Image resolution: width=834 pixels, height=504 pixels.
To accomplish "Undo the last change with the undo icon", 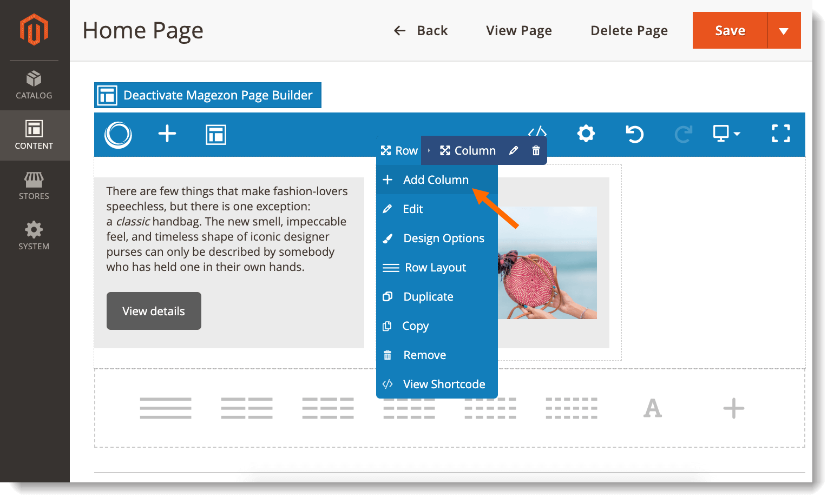I will [634, 134].
